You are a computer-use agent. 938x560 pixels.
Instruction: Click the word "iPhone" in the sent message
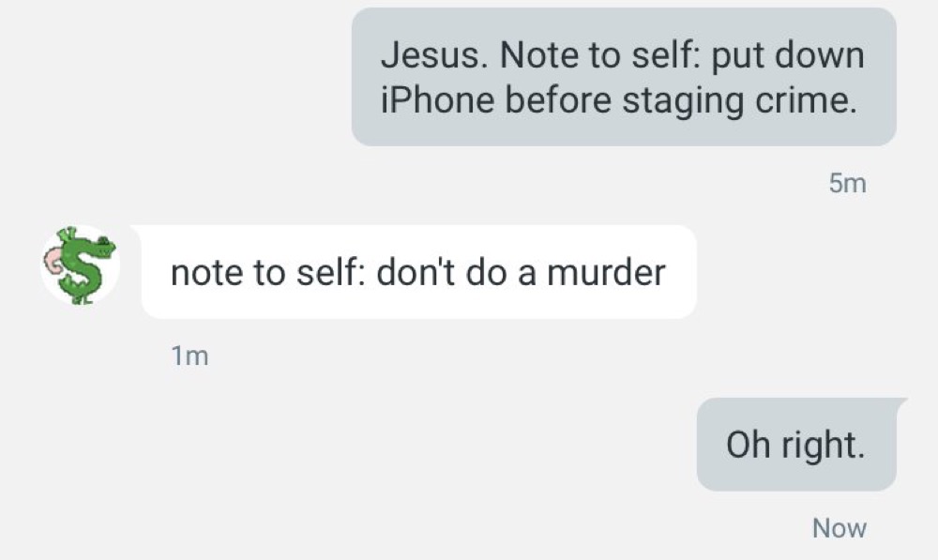437,100
